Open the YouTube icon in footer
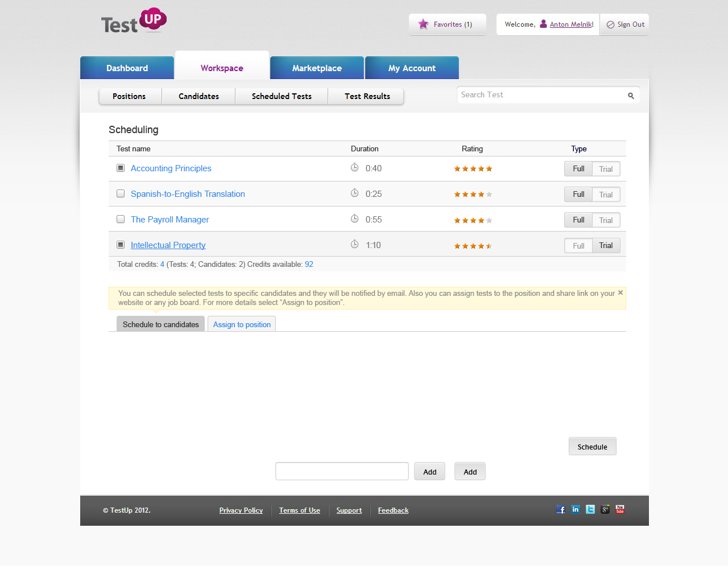Viewport: 728px width, 569px height. tap(620, 509)
